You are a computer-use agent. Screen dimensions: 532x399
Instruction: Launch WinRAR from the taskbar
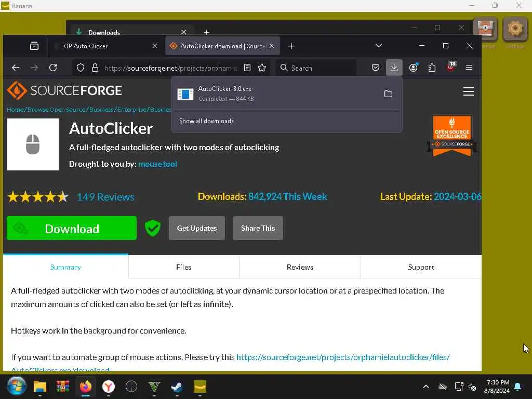point(63,387)
